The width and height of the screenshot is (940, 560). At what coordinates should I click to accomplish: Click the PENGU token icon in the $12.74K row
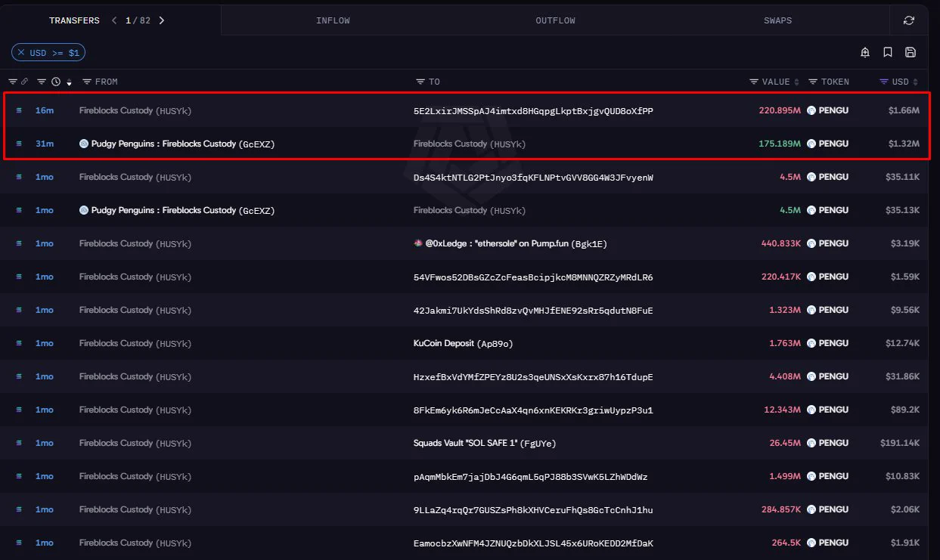pyautogui.click(x=811, y=343)
